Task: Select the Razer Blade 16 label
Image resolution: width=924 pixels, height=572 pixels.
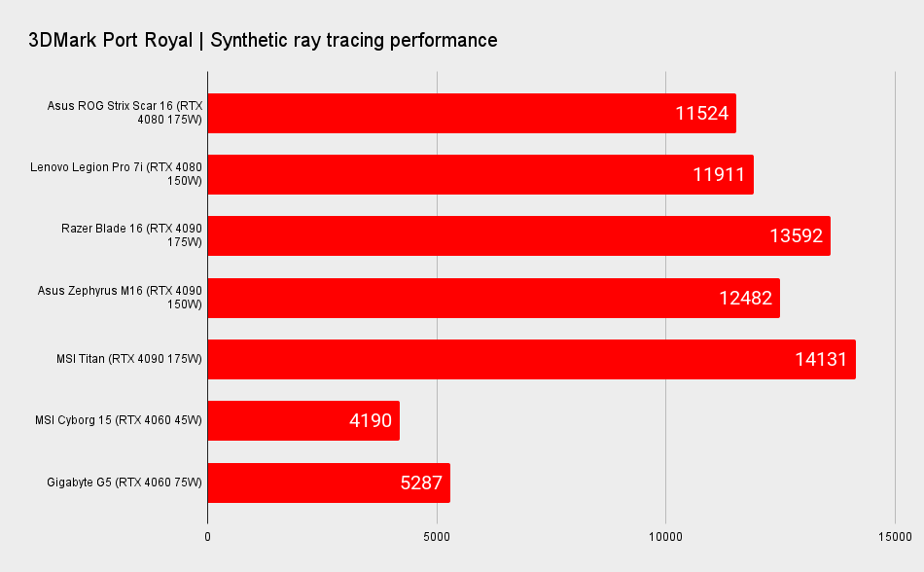Action: tap(131, 235)
